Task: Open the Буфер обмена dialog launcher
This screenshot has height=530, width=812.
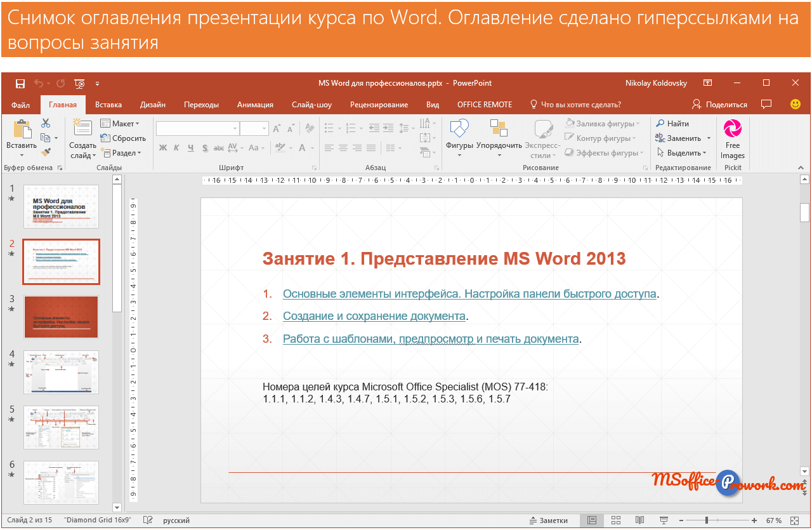Action: coord(60,168)
